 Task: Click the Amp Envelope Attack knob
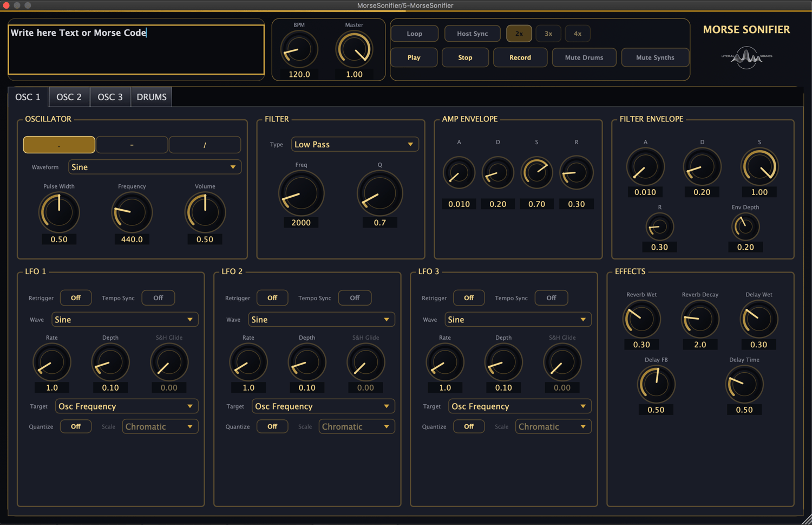(x=459, y=173)
